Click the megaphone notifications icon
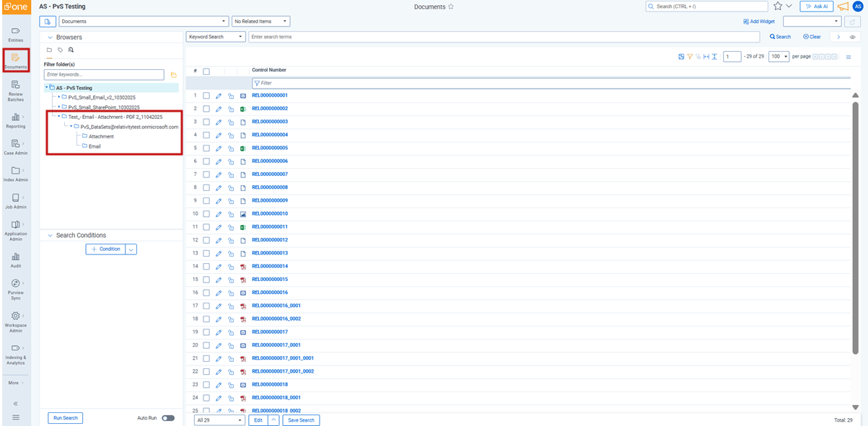 click(x=842, y=6)
